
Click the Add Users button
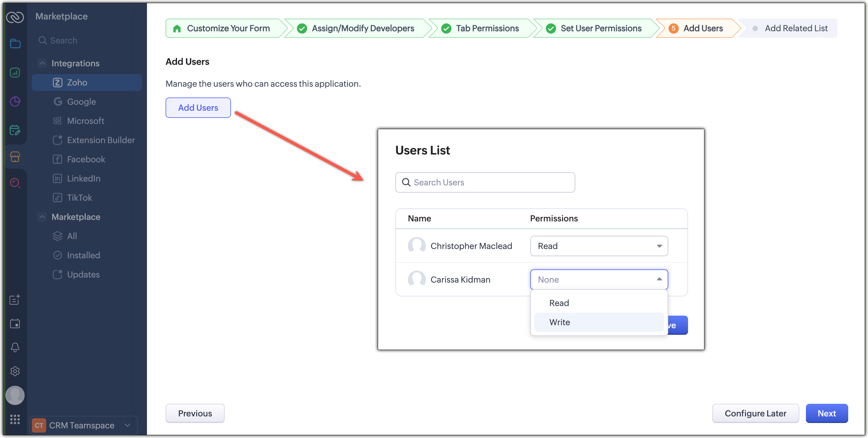198,108
